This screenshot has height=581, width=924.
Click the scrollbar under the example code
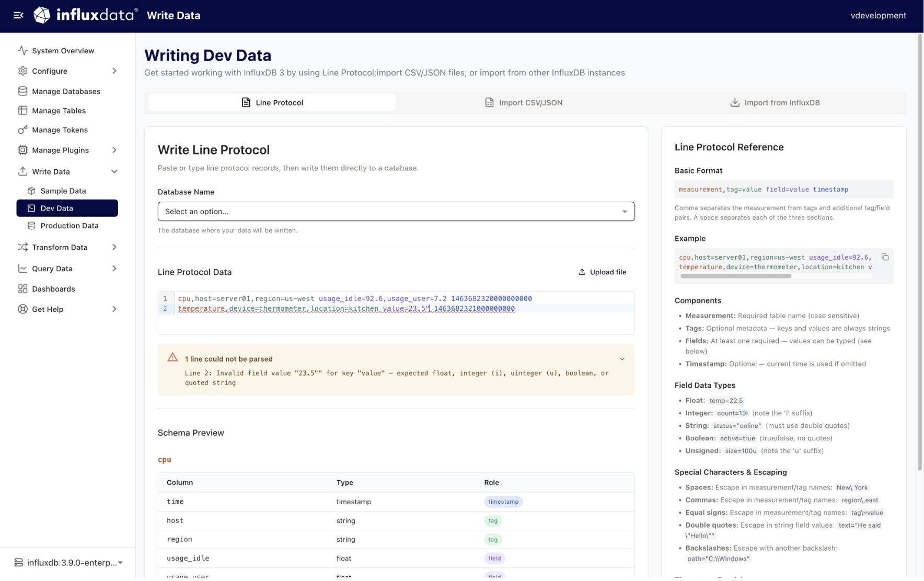(x=736, y=275)
